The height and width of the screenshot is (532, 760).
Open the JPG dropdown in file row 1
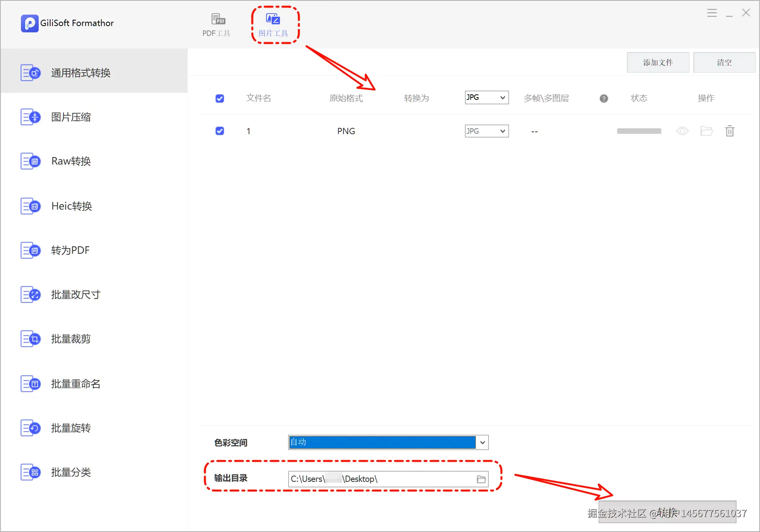486,131
